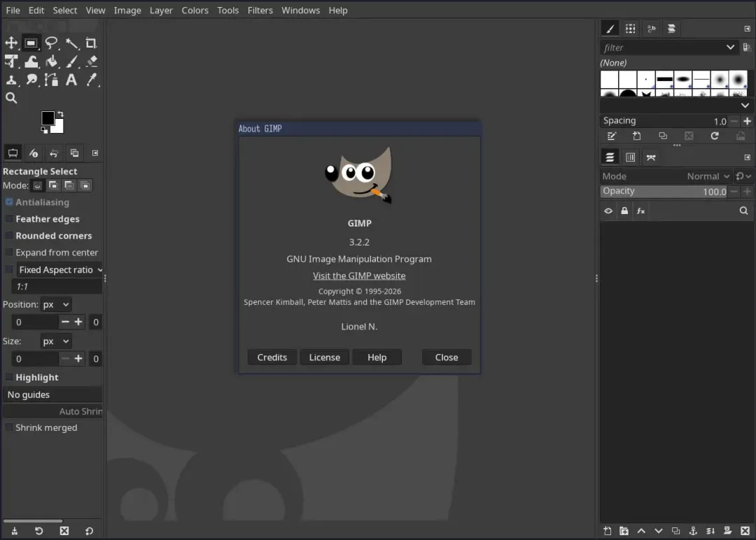Viewport: 756px width, 540px height.
Task: Toggle layer lock header icon
Action: click(x=624, y=211)
